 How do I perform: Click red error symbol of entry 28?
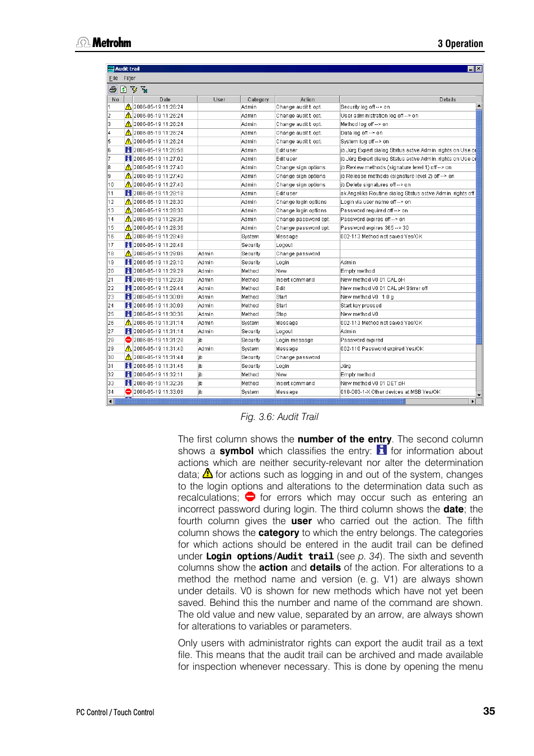click(x=128, y=340)
